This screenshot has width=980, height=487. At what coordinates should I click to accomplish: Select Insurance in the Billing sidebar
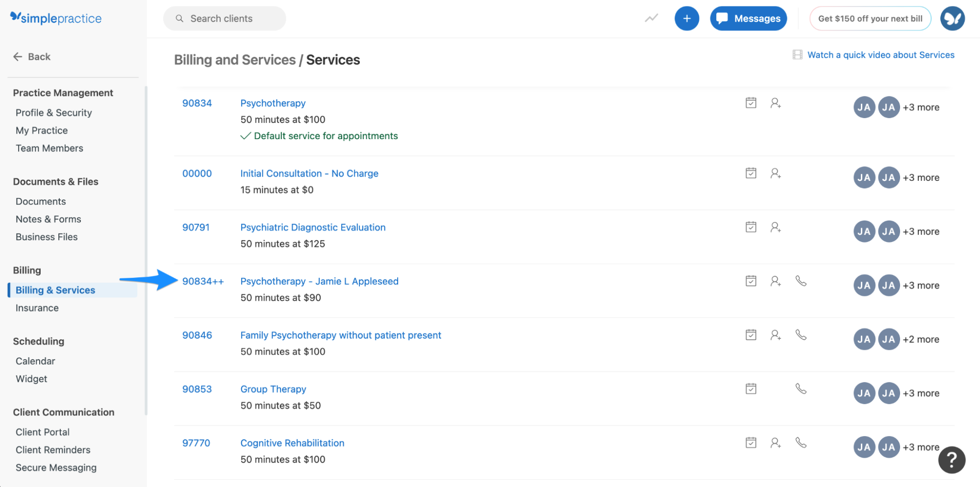[x=37, y=308]
